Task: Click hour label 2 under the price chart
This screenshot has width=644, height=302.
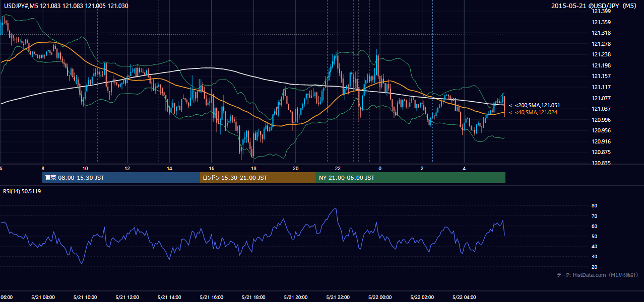Action: click(422, 168)
